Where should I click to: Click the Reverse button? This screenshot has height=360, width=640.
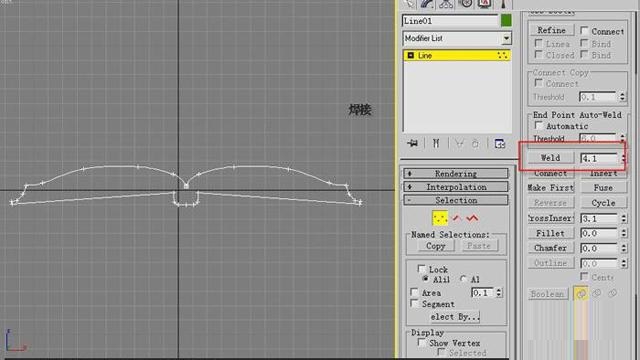coord(550,203)
